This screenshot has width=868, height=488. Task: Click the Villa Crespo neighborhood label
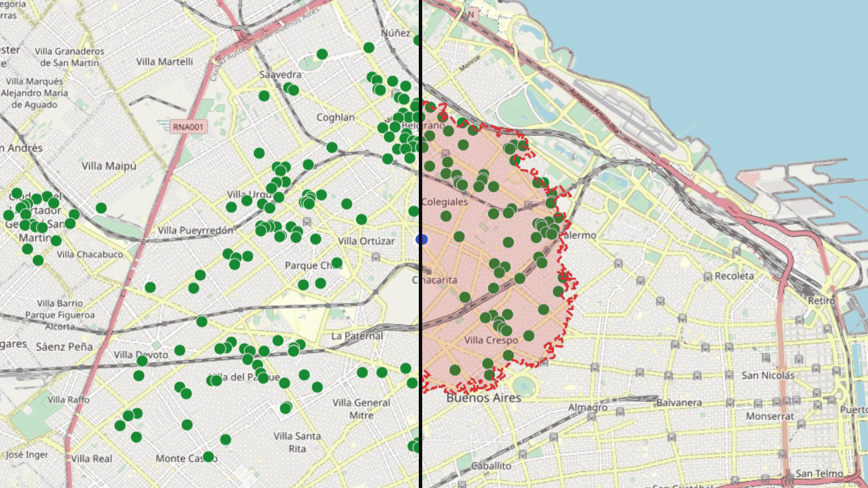[491, 340]
